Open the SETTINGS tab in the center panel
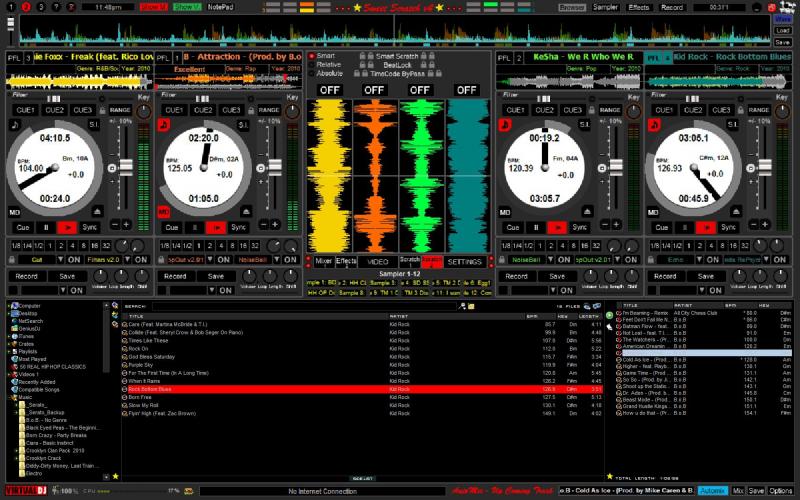 click(464, 261)
